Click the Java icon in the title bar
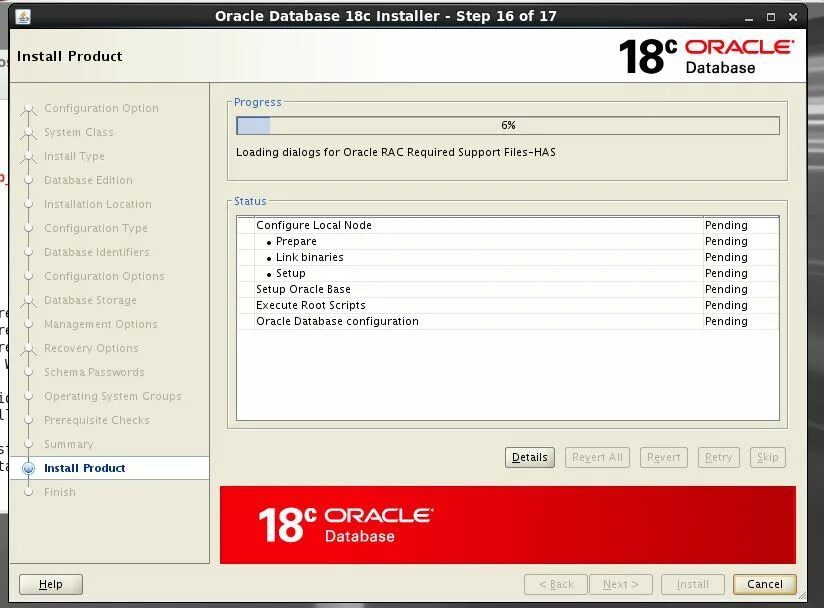 [x=23, y=16]
